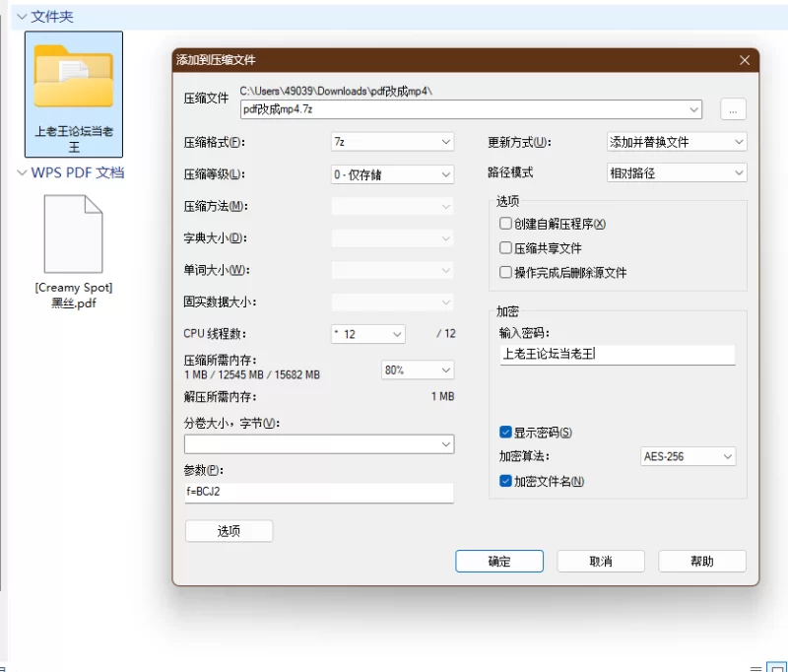Disable the 加密文件名 checkbox
The width and height of the screenshot is (788, 672).
coord(505,481)
